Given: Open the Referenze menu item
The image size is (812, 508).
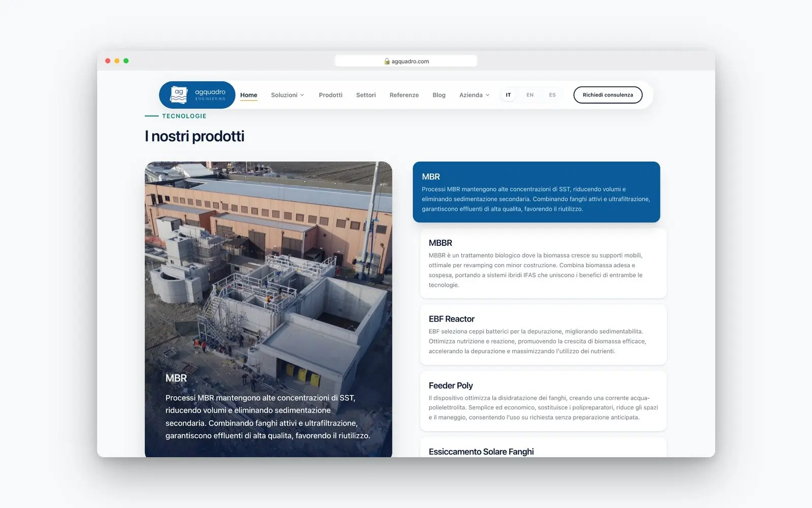Looking at the screenshot, I should pos(404,95).
